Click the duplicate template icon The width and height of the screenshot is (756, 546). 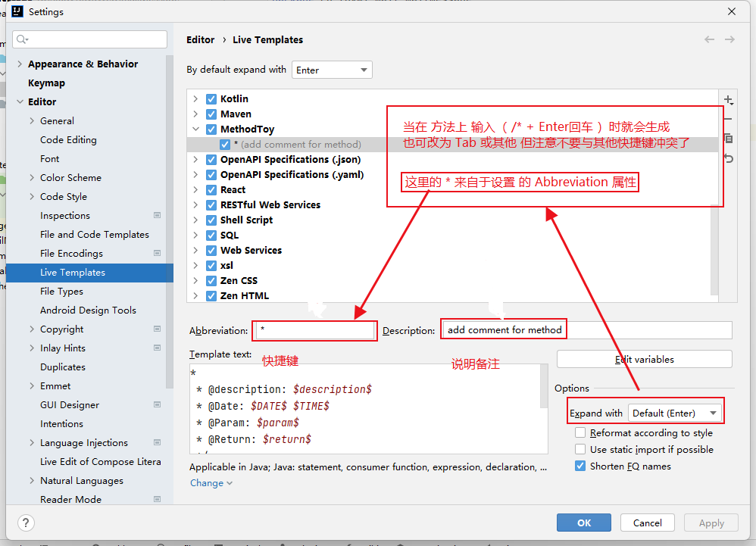coord(728,139)
